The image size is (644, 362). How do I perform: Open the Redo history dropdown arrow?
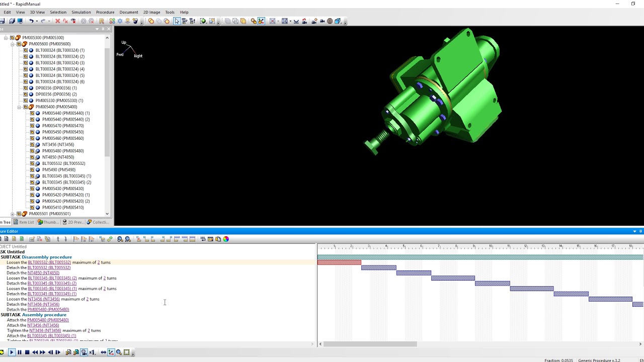click(49, 21)
